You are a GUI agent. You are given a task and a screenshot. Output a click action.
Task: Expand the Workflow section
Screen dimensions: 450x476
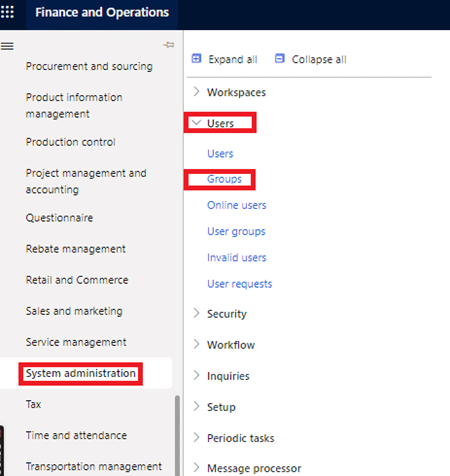pos(196,344)
